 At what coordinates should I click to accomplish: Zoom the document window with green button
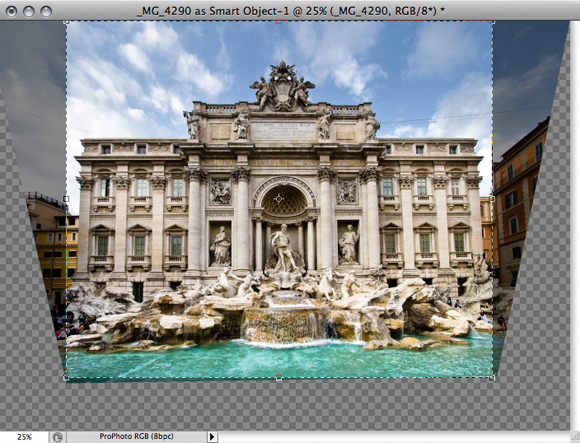46,11
